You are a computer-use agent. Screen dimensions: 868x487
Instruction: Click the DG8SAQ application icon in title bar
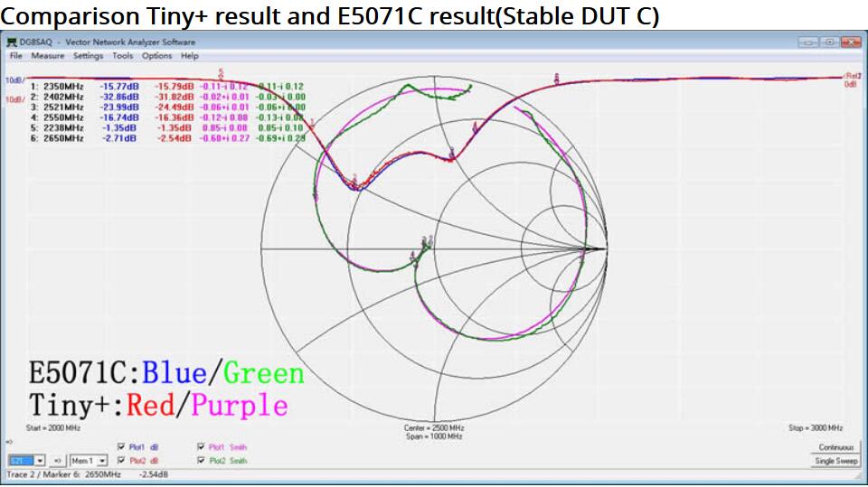point(11,42)
